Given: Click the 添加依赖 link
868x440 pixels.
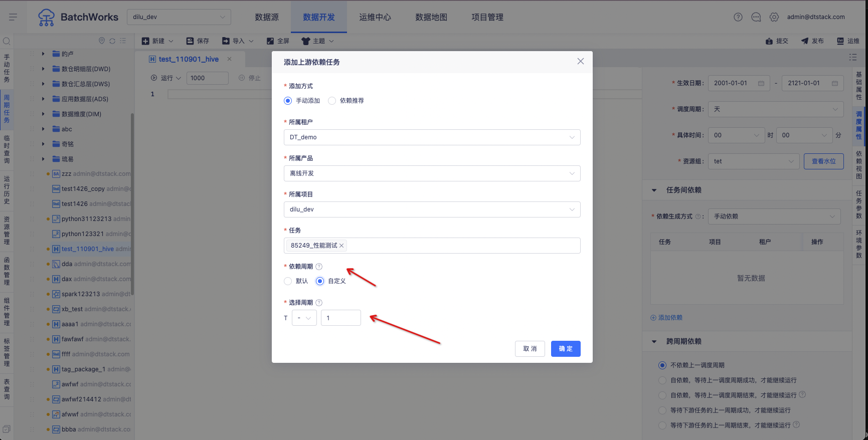Looking at the screenshot, I should point(666,318).
